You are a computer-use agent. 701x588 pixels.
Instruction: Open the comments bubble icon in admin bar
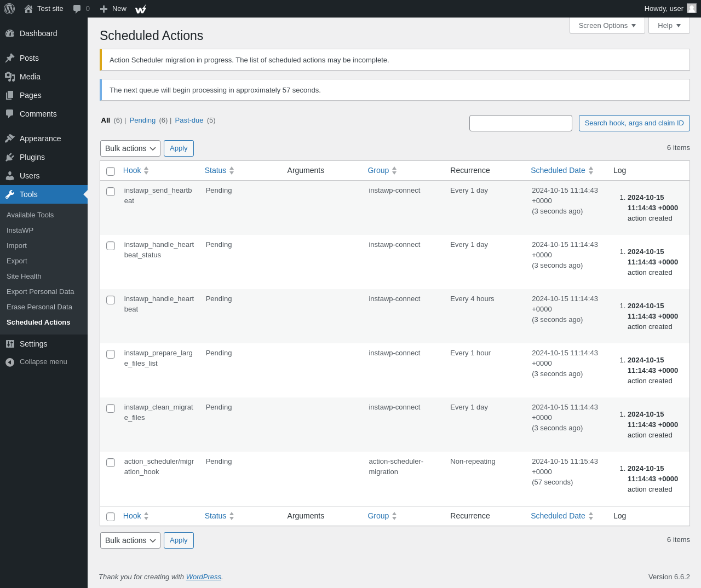pos(77,9)
